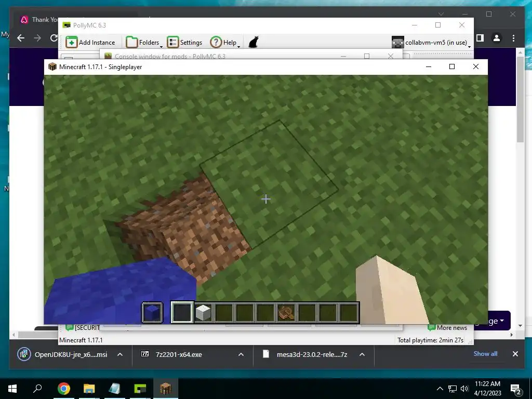This screenshot has height=399, width=532.
Task: Maximize the Minecraft 1.17.1 window
Action: (452, 66)
